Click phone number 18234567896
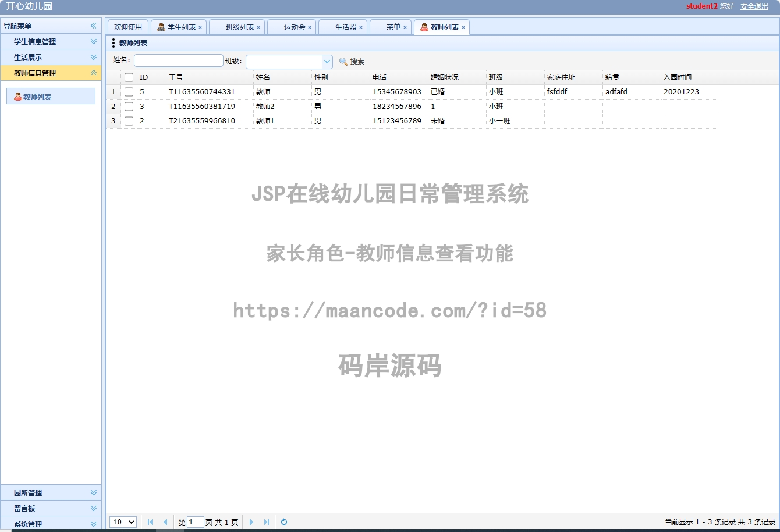The height and width of the screenshot is (532, 780). 397,107
